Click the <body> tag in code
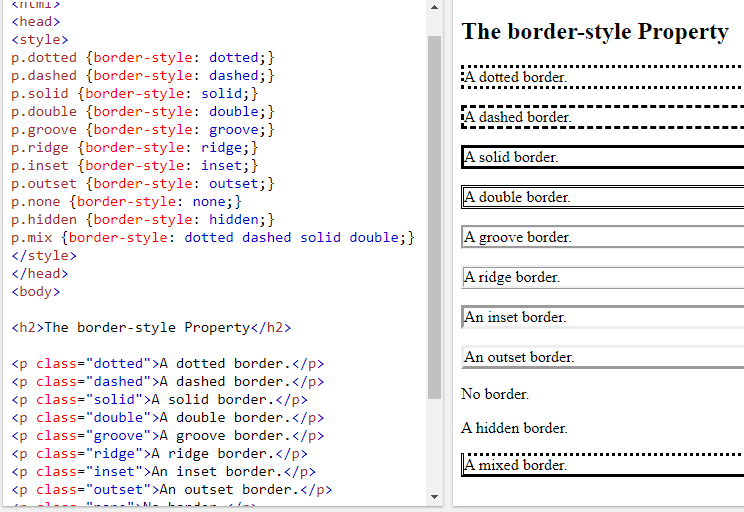744x512 pixels. (x=36, y=292)
